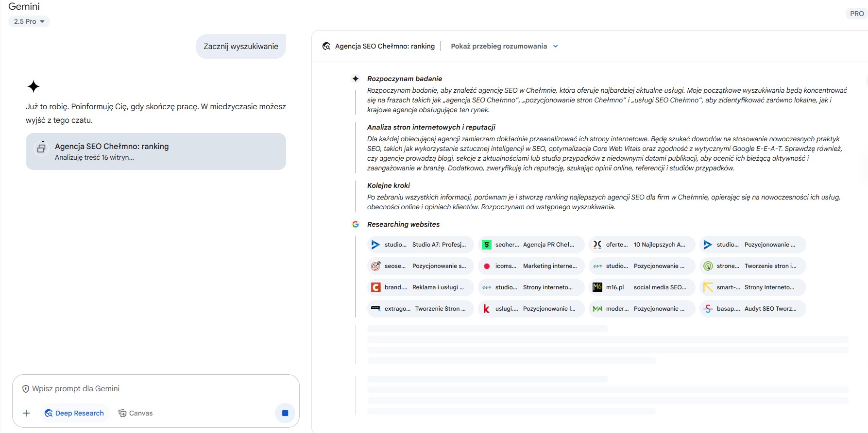Open the oferte 10 Najlepszych A... source link
Viewport: 868px width, 433px height.
click(x=642, y=245)
